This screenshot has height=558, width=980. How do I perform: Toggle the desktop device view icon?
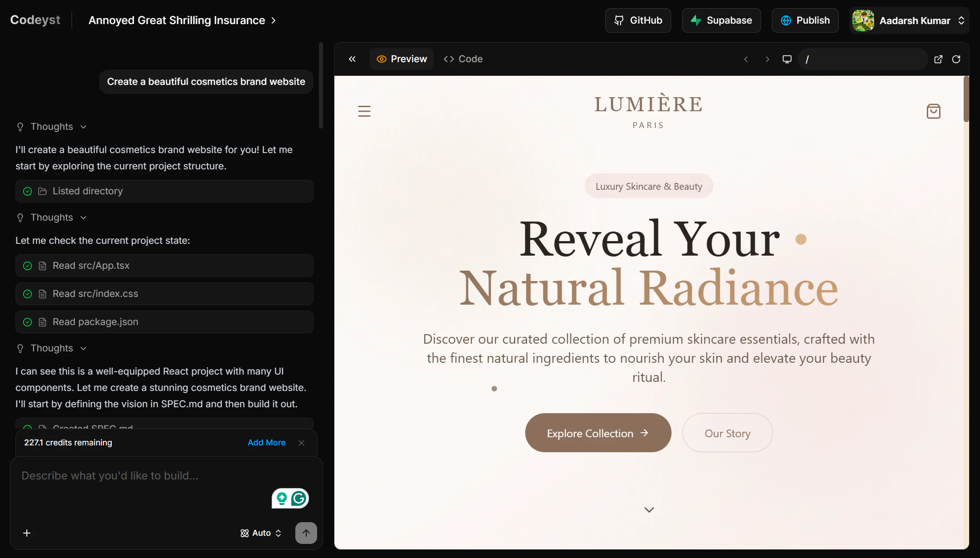coord(787,59)
